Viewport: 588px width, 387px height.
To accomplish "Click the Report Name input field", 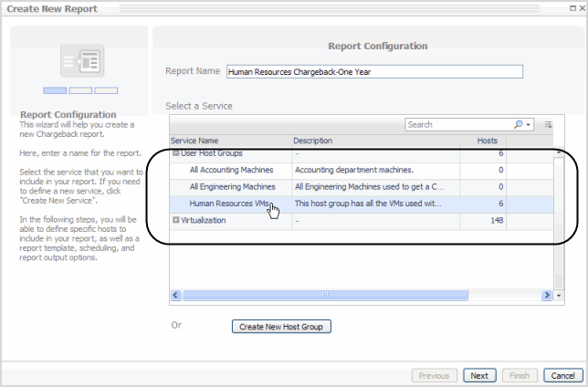I will (x=374, y=71).
